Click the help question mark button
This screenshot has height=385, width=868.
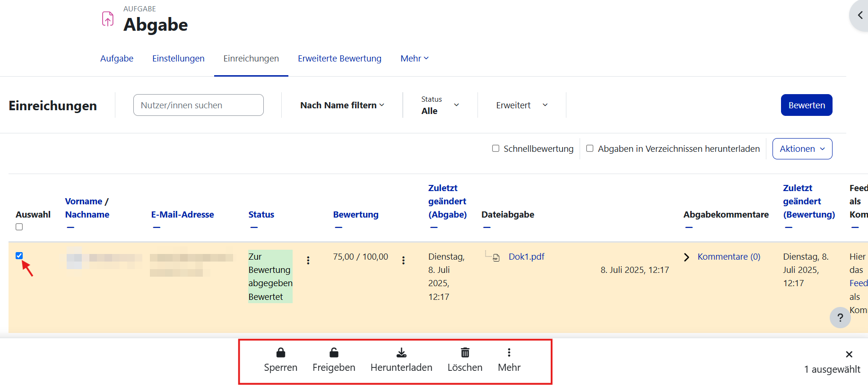coord(840,317)
